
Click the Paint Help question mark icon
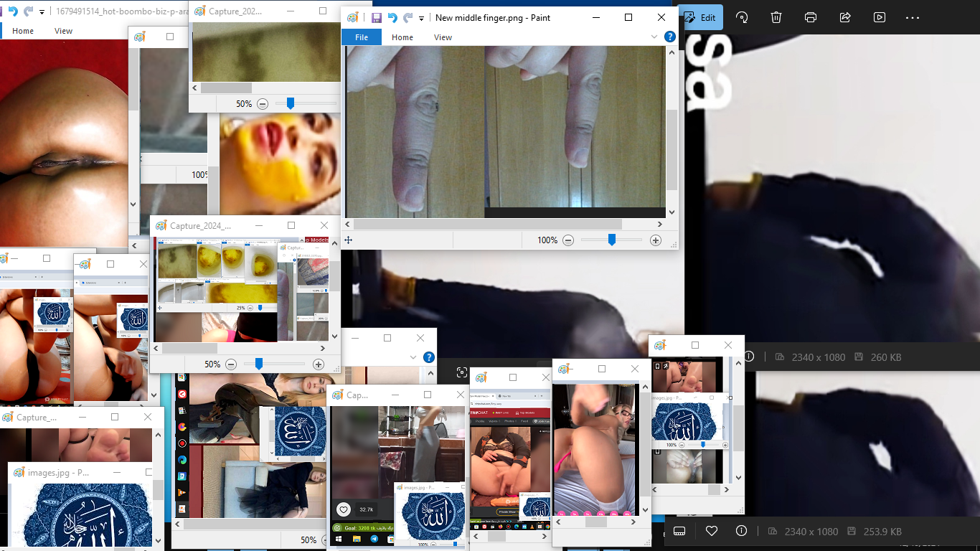tap(670, 37)
